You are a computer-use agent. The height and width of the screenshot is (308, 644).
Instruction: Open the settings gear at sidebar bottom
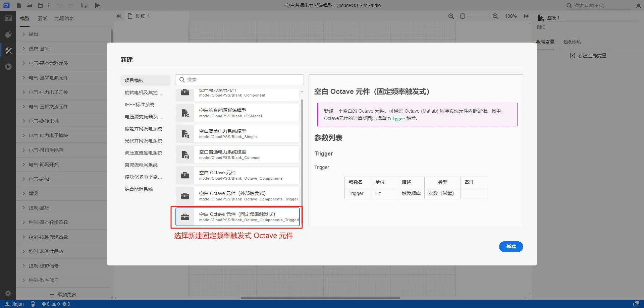coord(8,293)
